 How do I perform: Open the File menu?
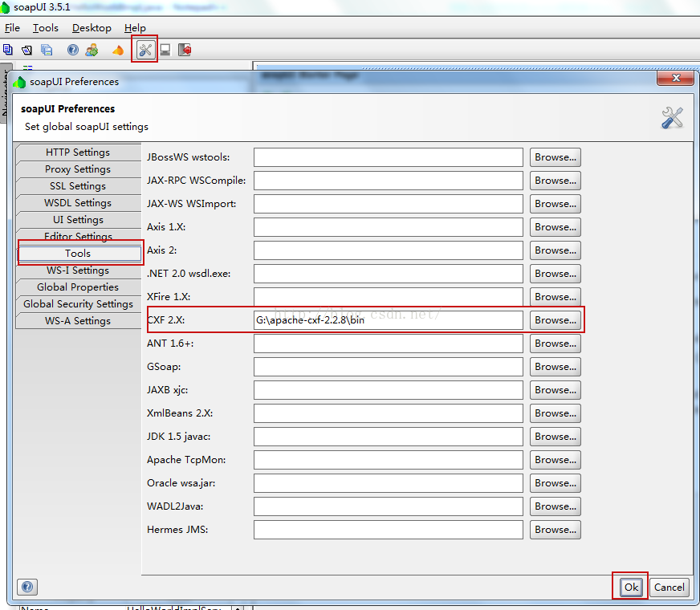click(12, 27)
